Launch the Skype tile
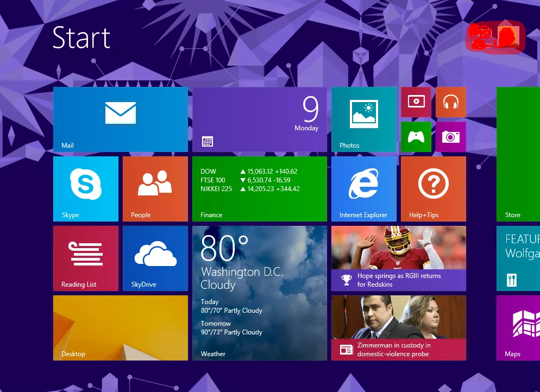540x392 pixels. tap(86, 189)
